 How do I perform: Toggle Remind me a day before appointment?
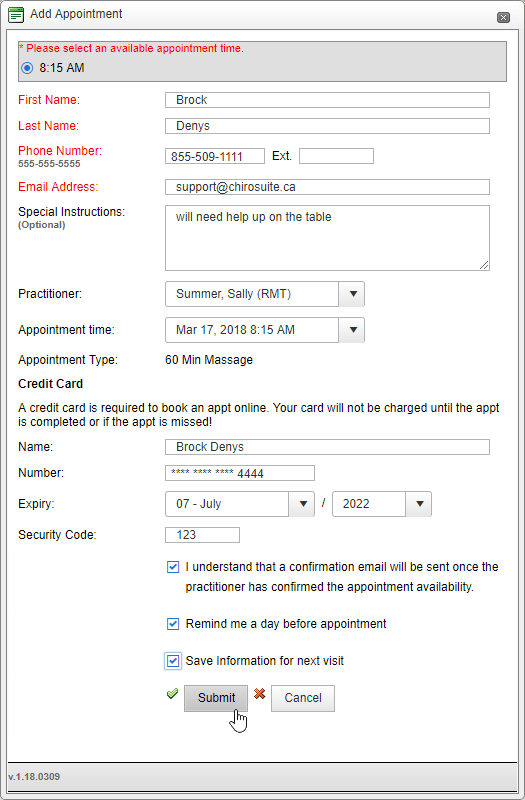(173, 624)
